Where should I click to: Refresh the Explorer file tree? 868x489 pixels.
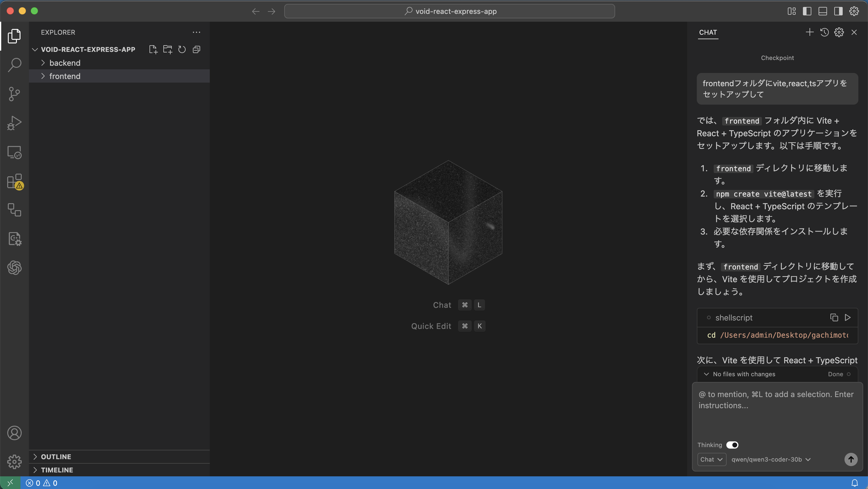tap(182, 49)
